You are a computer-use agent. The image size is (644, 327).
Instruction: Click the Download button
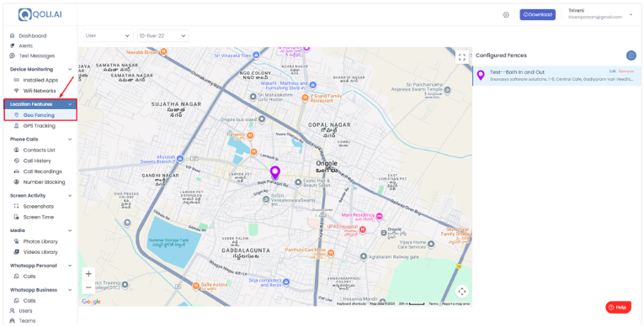tap(537, 15)
